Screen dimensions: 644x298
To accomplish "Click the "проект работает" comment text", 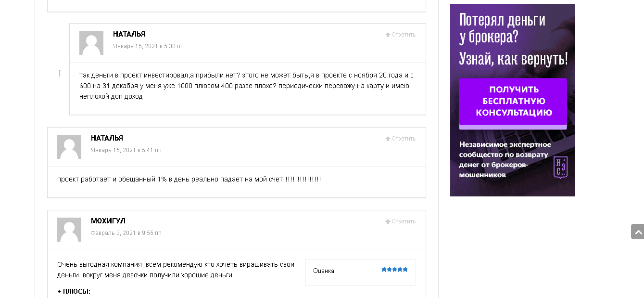I will (189, 179).
